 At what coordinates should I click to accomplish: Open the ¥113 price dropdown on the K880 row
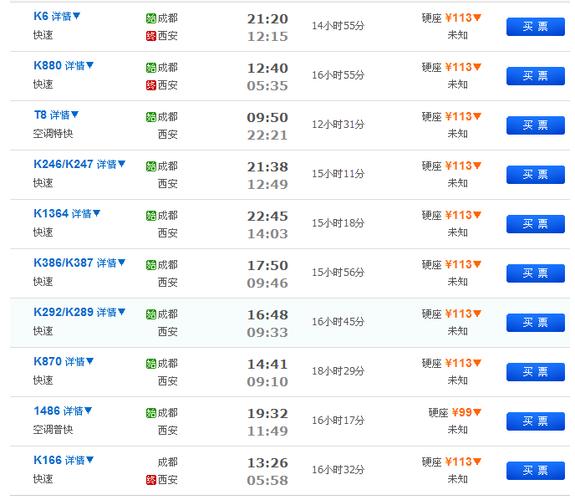pyautogui.click(x=463, y=67)
